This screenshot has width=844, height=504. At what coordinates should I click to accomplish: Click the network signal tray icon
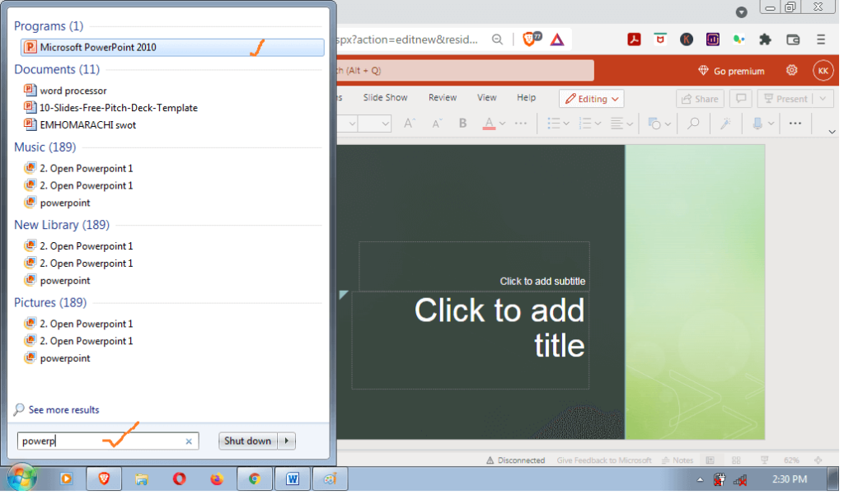click(x=740, y=480)
